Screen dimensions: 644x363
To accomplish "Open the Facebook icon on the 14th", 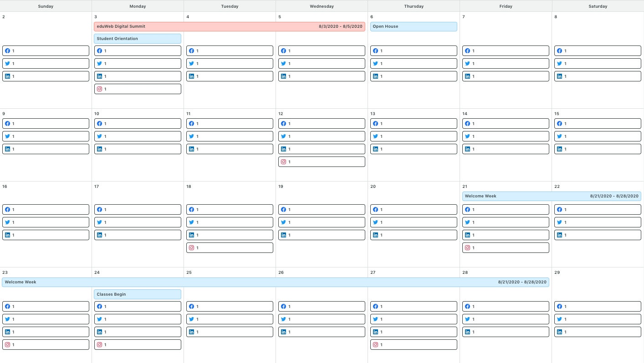I will tap(467, 124).
